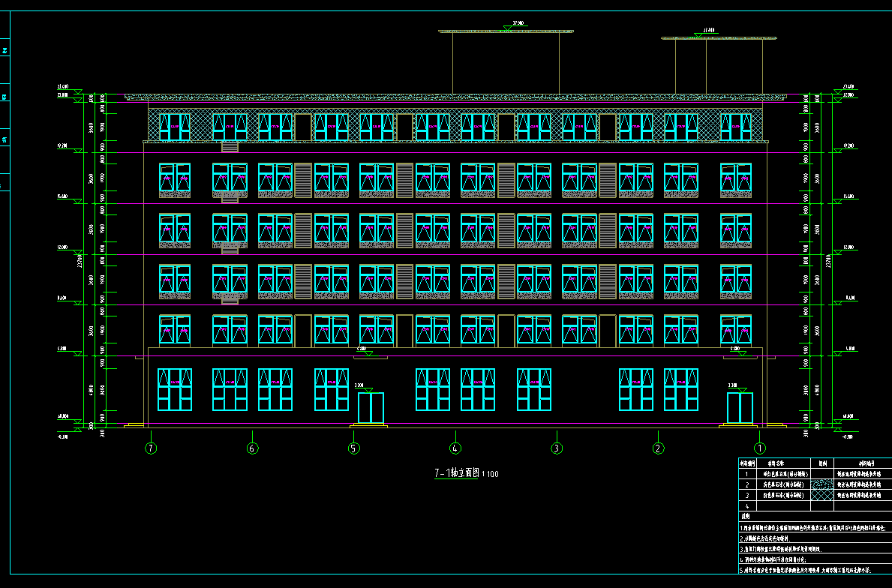Click the 1:100 scale text beside title

[490, 474]
